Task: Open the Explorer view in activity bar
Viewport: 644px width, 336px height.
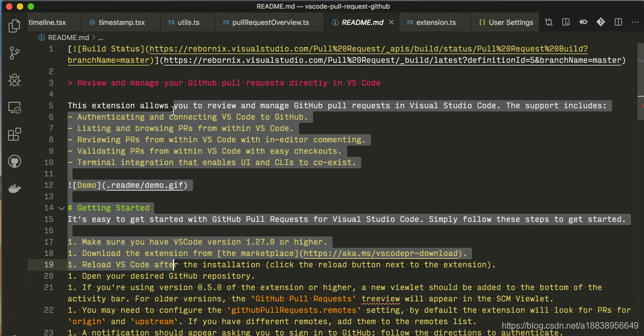Action: click(x=15, y=26)
